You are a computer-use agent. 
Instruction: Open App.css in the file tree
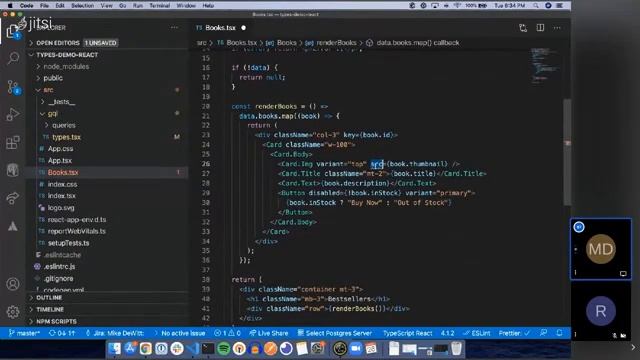[60, 149]
